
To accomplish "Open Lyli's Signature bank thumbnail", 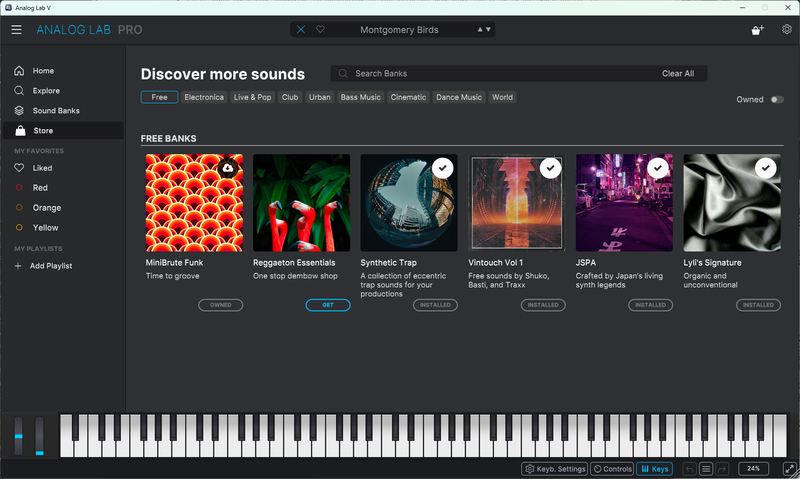I will 732,203.
